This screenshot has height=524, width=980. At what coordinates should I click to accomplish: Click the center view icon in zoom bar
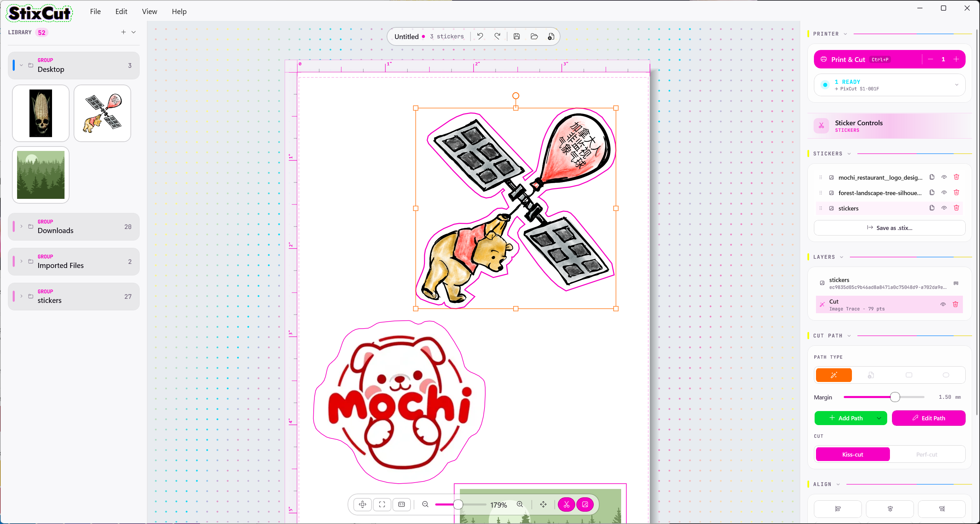(363, 504)
